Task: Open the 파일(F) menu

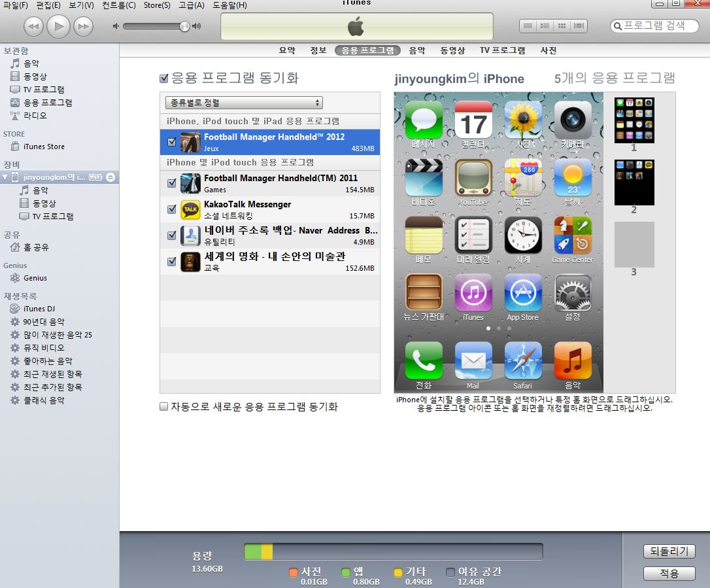Action: 16,5
